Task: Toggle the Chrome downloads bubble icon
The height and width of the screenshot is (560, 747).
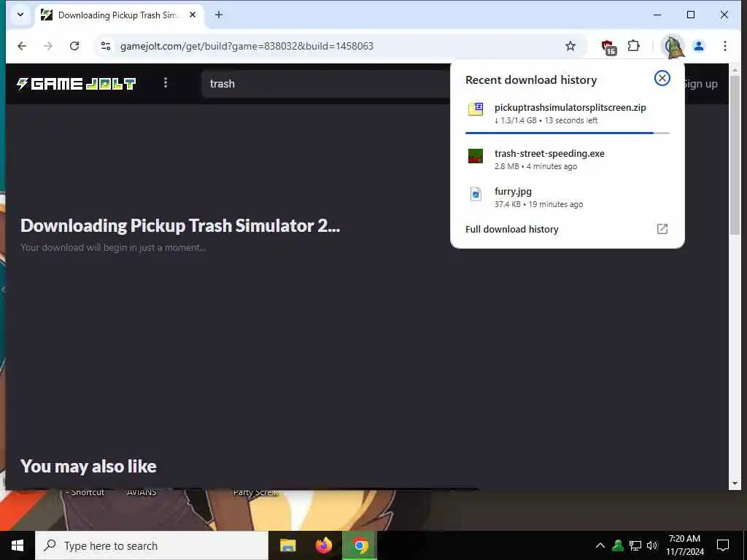Action: (x=673, y=46)
